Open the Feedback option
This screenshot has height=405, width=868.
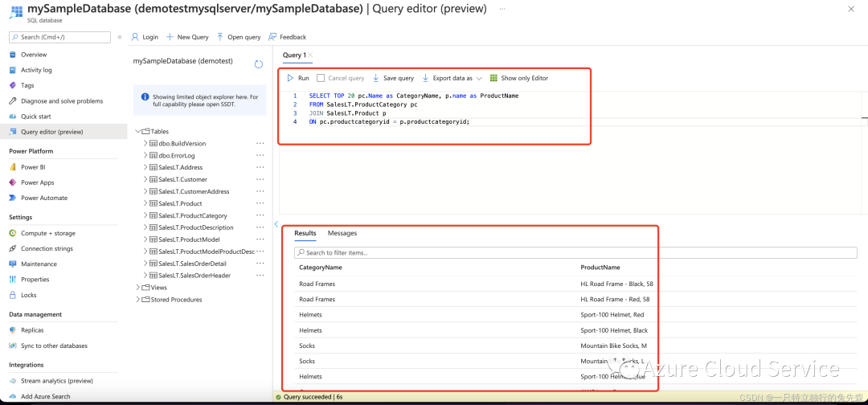tap(287, 37)
